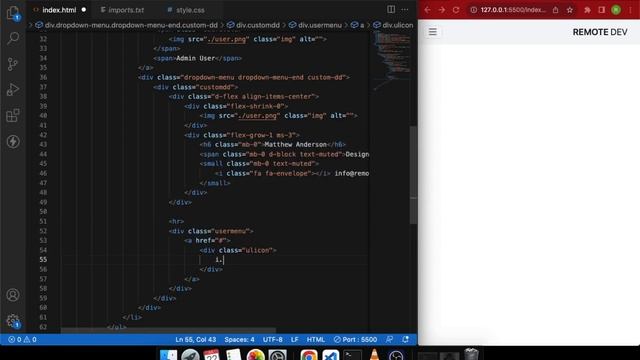Open Terminal from the dock
The image size is (640, 360).
point(353,355)
